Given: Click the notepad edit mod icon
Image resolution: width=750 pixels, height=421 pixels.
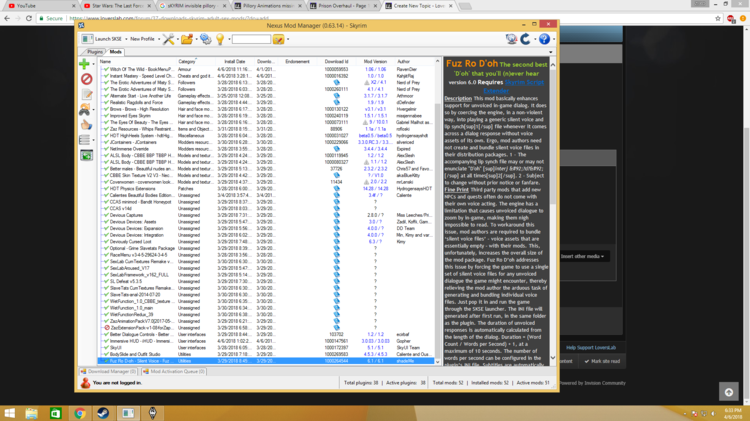Looking at the screenshot, I should [x=87, y=94].
